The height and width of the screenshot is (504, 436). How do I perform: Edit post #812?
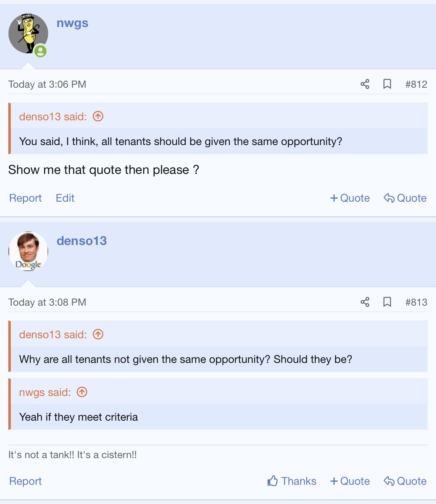(65, 198)
